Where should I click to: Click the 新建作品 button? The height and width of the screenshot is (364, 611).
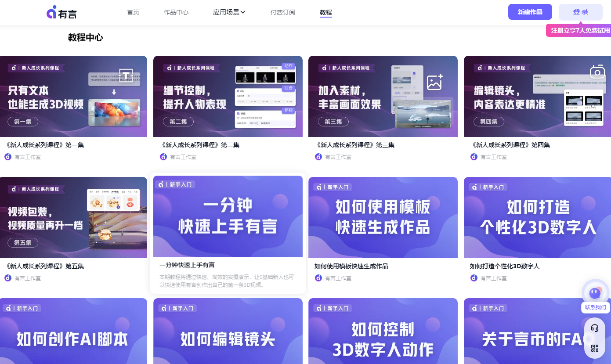[530, 12]
